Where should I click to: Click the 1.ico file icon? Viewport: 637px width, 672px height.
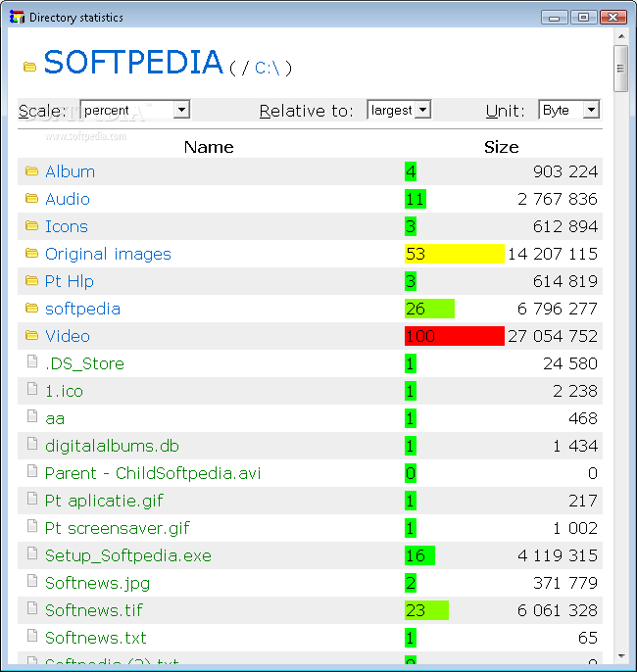[32, 389]
